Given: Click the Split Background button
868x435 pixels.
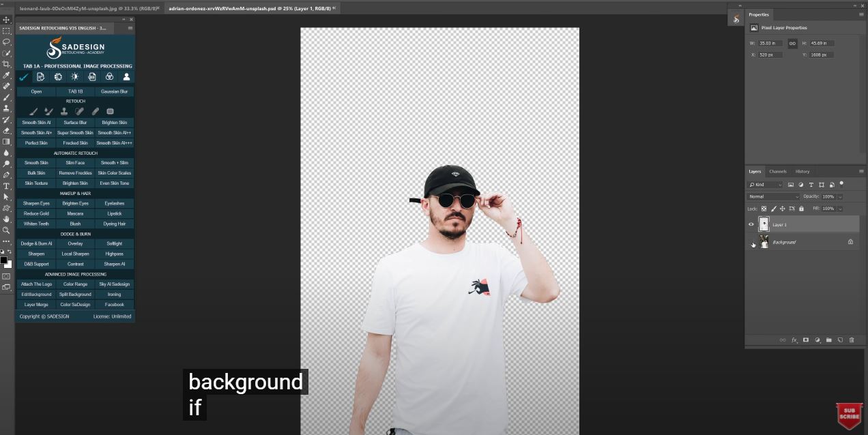Looking at the screenshot, I should 75,295.
